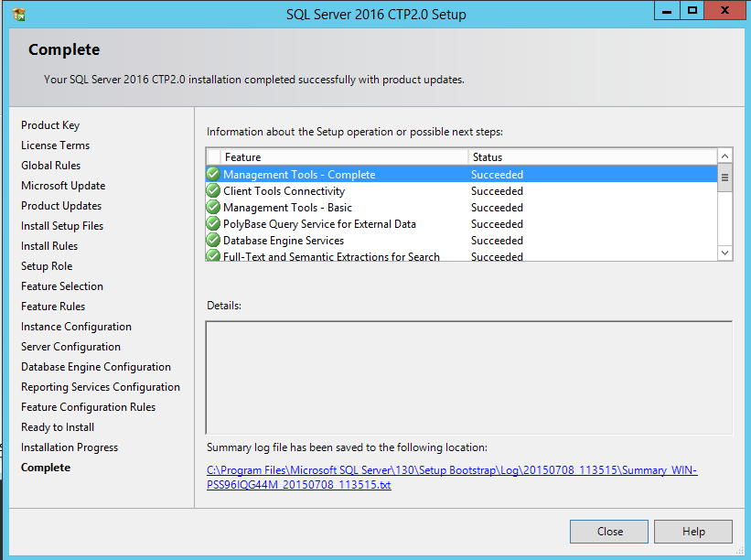This screenshot has width=751, height=560.
Task: Click the green check icon beside Client Tools Connectivity
Action: [213, 190]
